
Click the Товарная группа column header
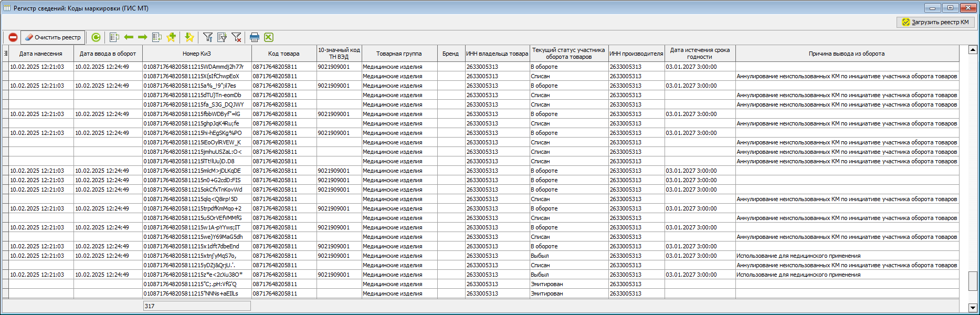point(399,54)
